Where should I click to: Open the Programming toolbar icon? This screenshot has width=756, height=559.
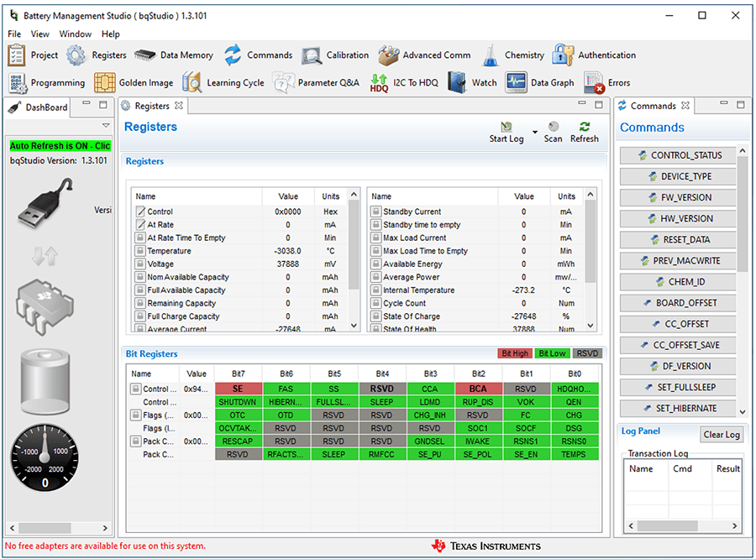(x=18, y=82)
